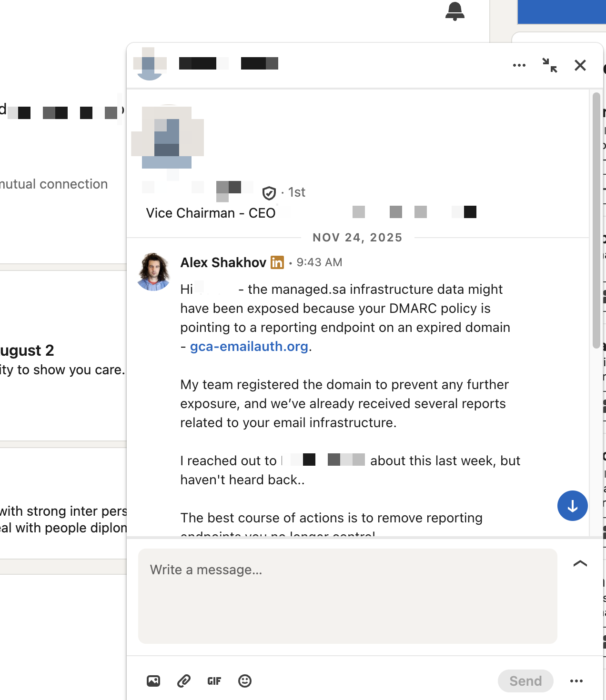The width and height of the screenshot is (606, 700).
Task: Click the conversation scrollbar thumb
Action: 596,221
